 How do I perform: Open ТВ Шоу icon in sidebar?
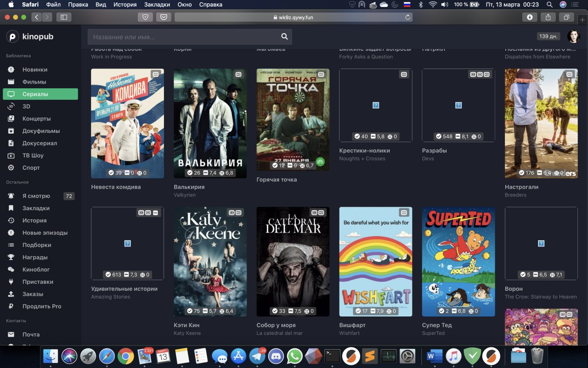11,155
